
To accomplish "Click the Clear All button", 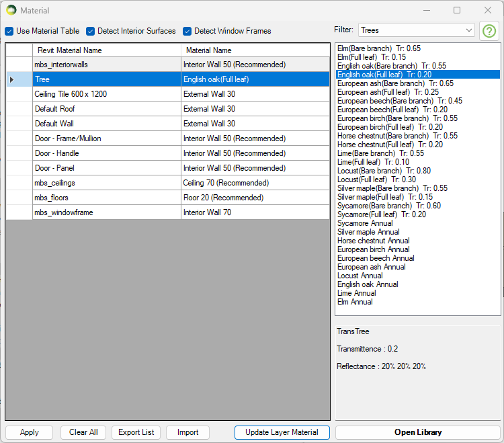I will pos(83,432).
